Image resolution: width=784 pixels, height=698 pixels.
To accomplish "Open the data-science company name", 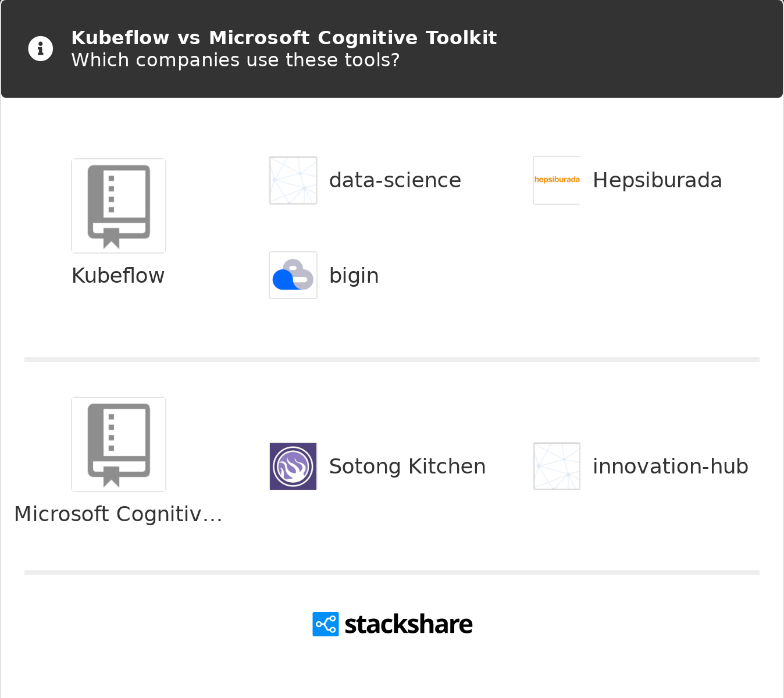I will point(395,180).
